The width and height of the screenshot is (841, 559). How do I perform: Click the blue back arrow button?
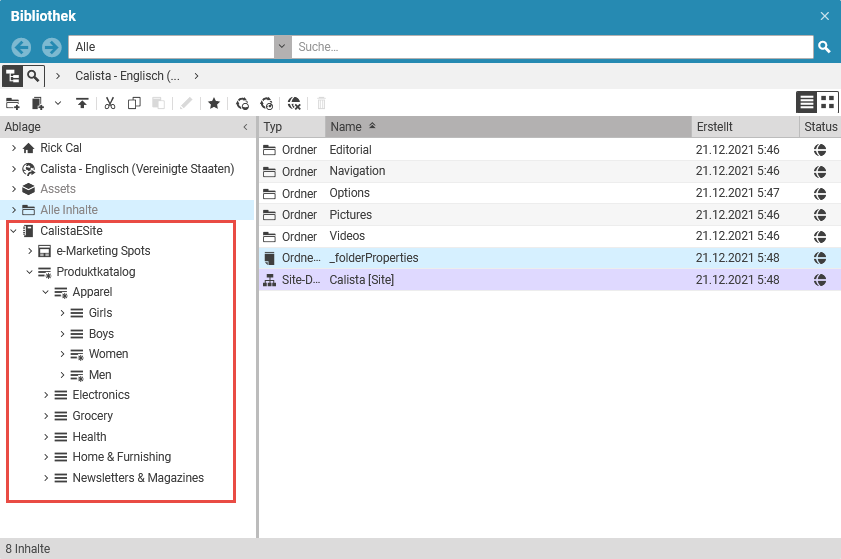[x=21, y=47]
